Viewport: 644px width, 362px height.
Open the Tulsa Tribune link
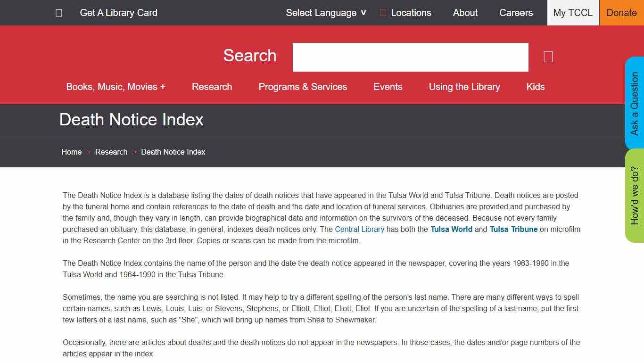[x=513, y=229]
